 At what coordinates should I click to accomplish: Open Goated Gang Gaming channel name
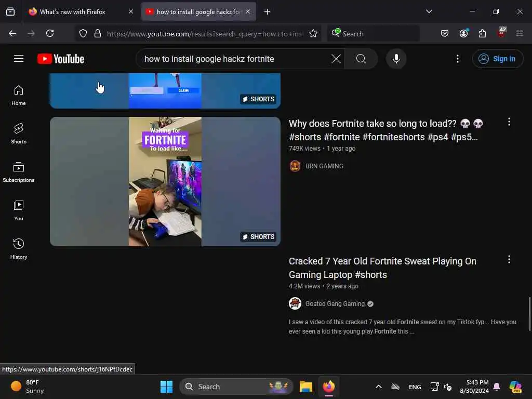click(335, 304)
